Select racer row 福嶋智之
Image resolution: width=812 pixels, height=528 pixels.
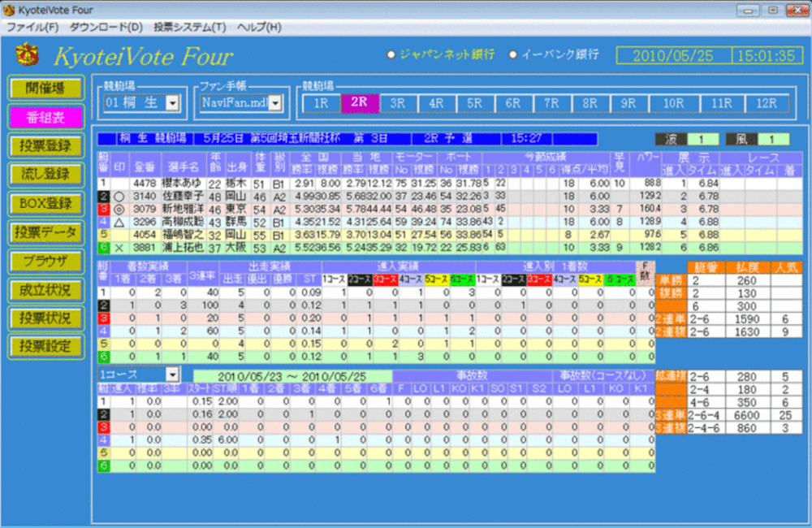(450, 235)
